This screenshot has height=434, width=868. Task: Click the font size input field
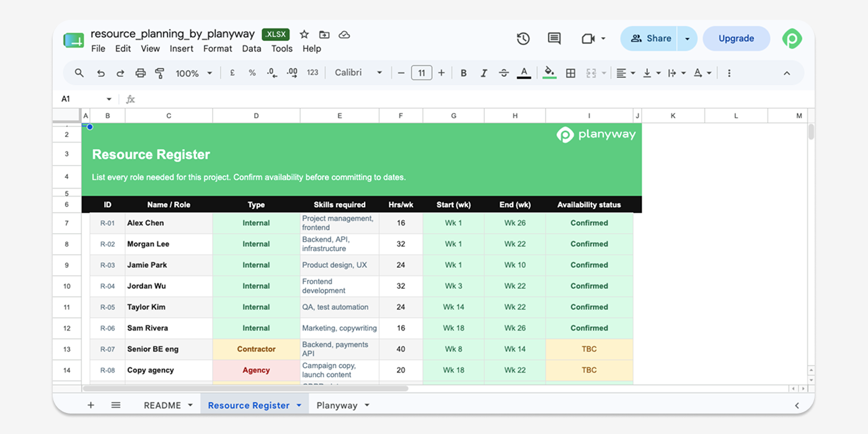[x=422, y=73]
